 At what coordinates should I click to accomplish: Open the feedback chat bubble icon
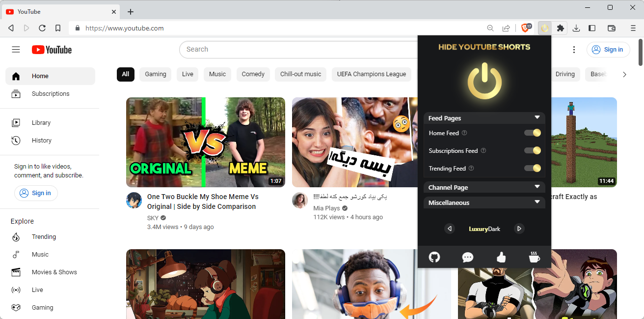coord(468,257)
